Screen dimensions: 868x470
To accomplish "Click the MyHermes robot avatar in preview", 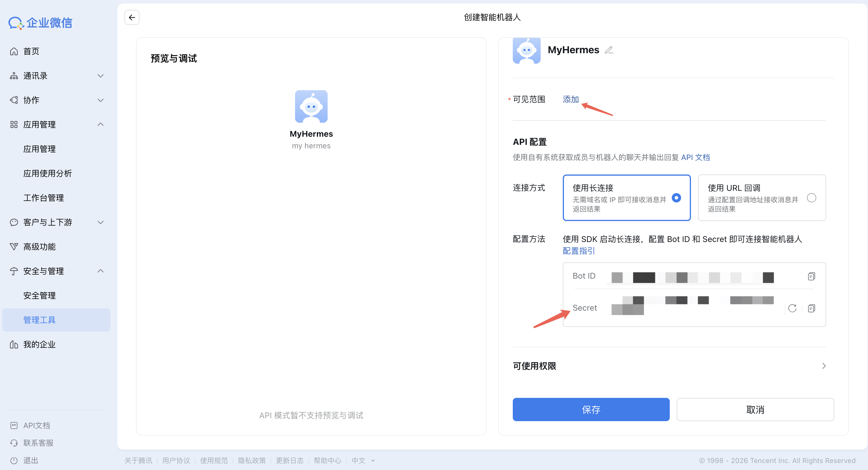I will pos(311,106).
